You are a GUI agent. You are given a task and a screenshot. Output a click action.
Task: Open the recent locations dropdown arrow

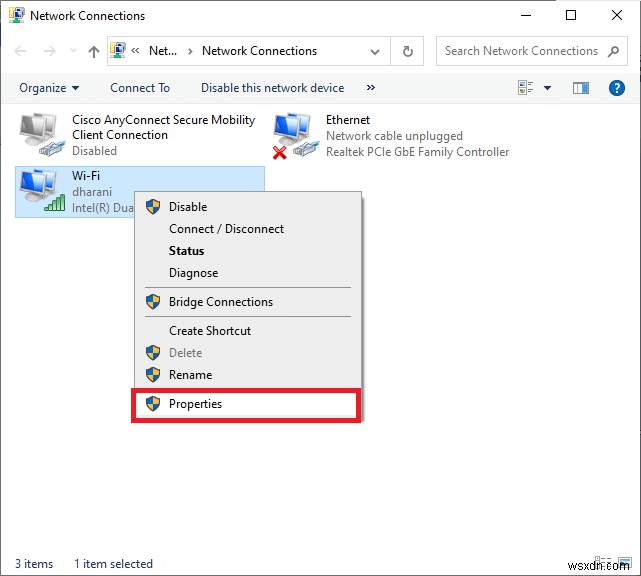click(x=73, y=51)
